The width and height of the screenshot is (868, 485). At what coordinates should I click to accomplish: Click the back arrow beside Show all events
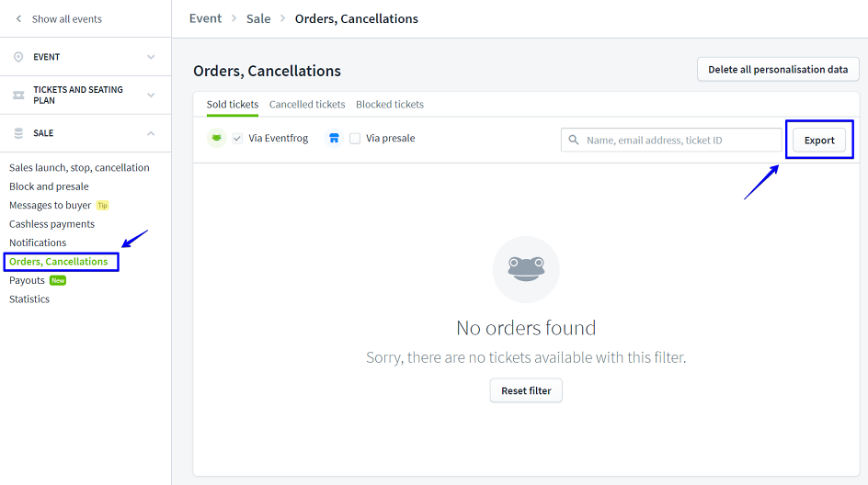click(18, 19)
